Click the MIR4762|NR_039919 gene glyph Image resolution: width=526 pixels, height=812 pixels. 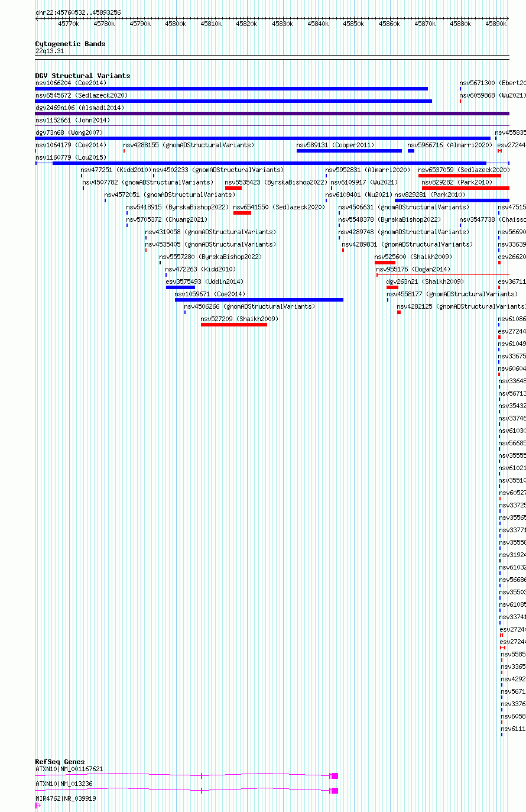pos(38,805)
